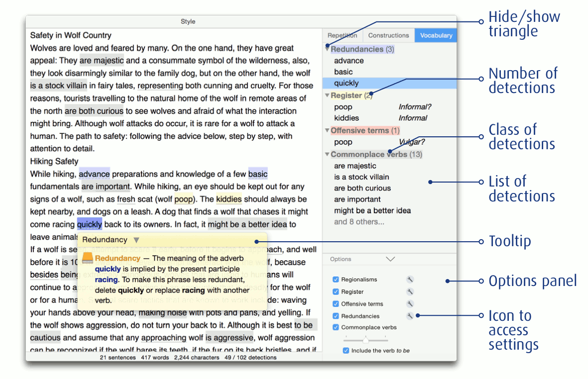This screenshot has height=379, width=588.
Task: Open Regionalisms settings wrench icon
Action: tap(410, 280)
